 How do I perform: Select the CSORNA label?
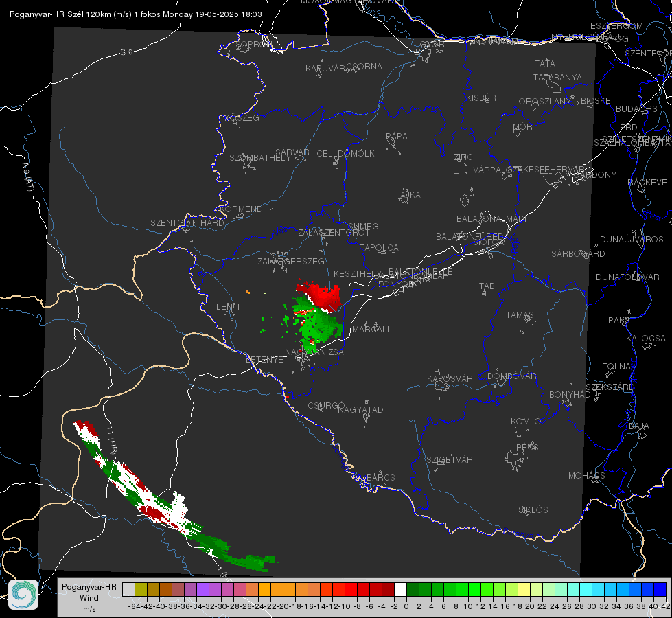click(364, 67)
